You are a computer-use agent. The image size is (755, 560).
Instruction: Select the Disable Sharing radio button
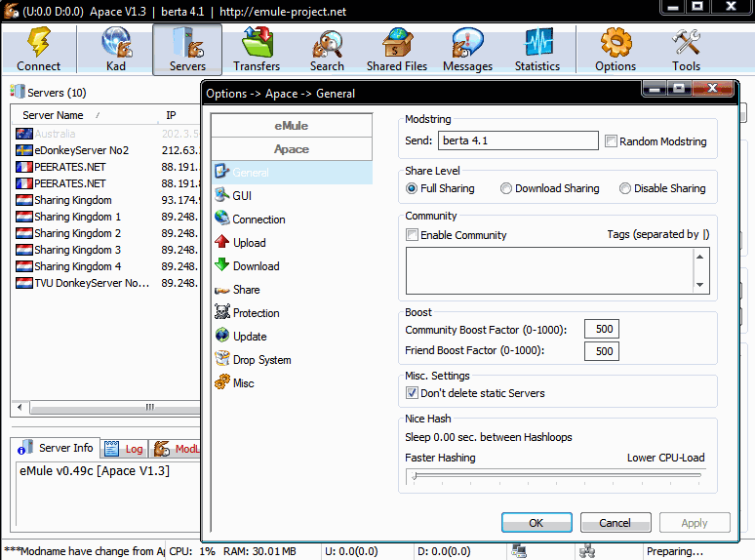[x=625, y=188]
